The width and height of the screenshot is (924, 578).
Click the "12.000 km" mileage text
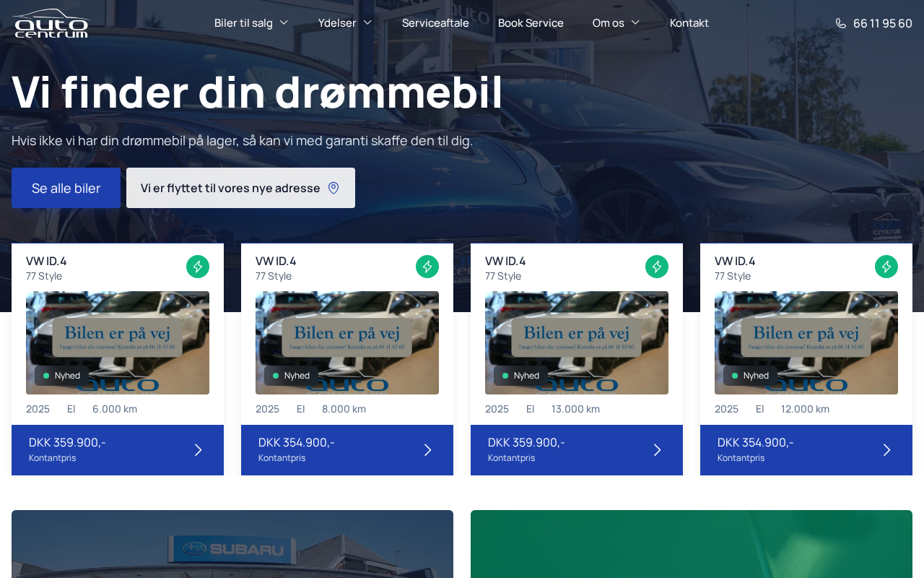[805, 409]
